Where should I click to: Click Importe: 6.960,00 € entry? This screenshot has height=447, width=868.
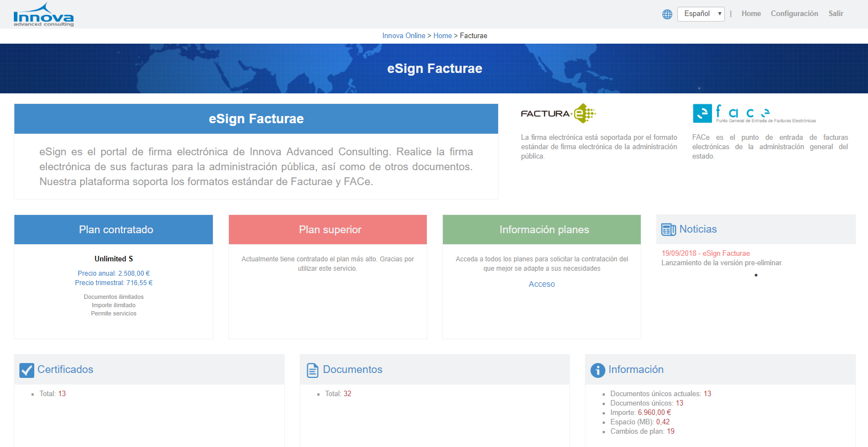tap(641, 413)
